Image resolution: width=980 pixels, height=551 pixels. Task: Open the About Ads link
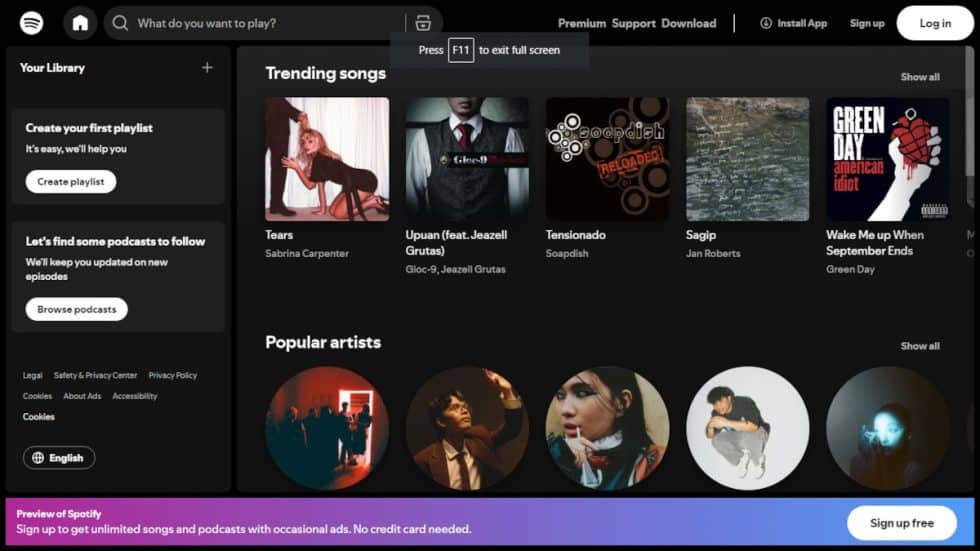click(82, 396)
